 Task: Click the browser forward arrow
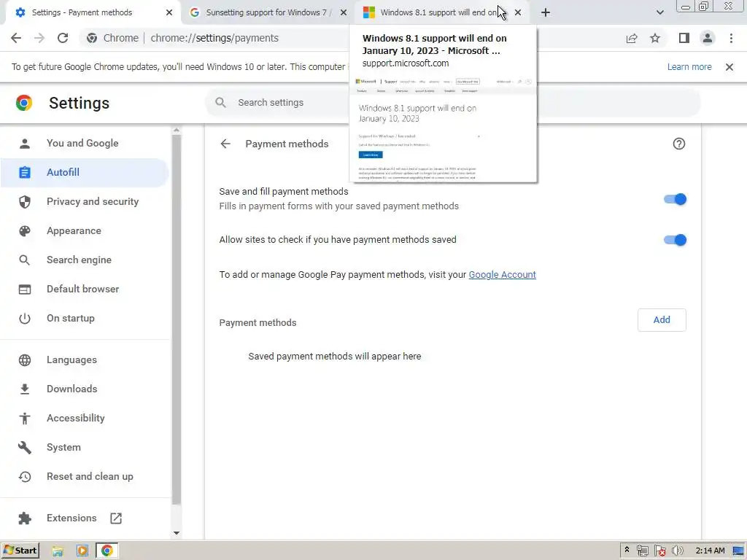tap(39, 38)
